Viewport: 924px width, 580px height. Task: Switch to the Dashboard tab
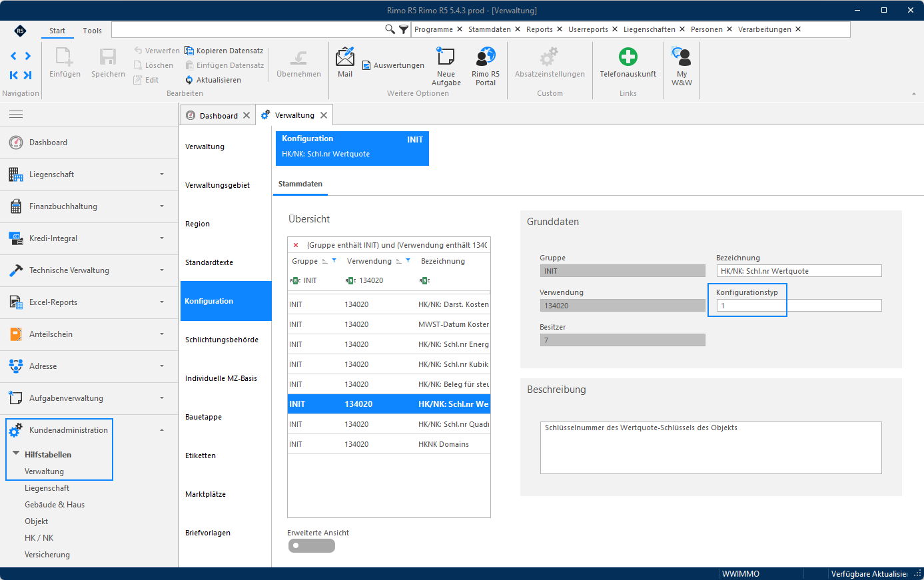[x=219, y=115]
